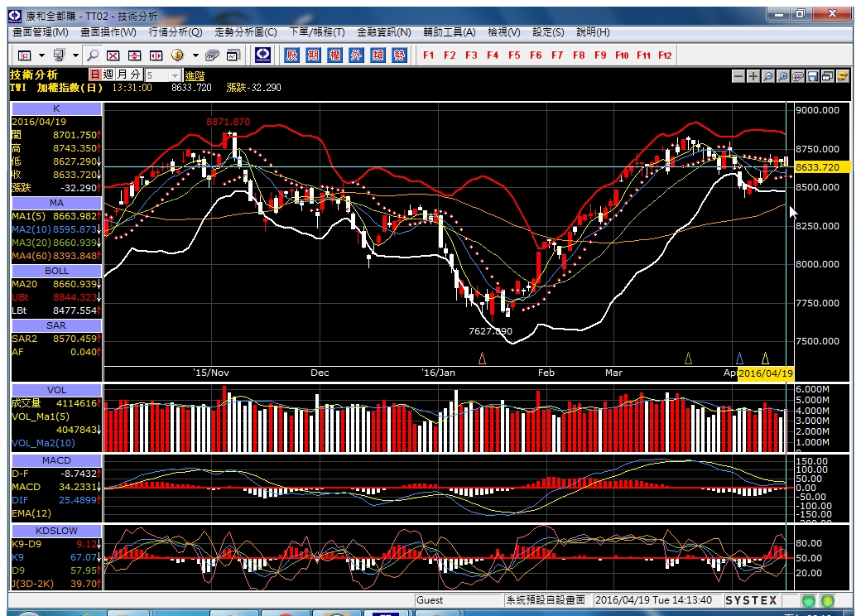Screen dimensions: 861x616
Task: Open the 金融資訊(N) menu
Action: point(384,32)
